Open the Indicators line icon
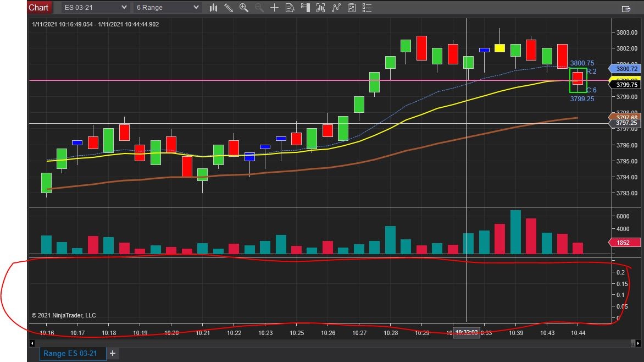The image size is (644, 362). (x=336, y=7)
